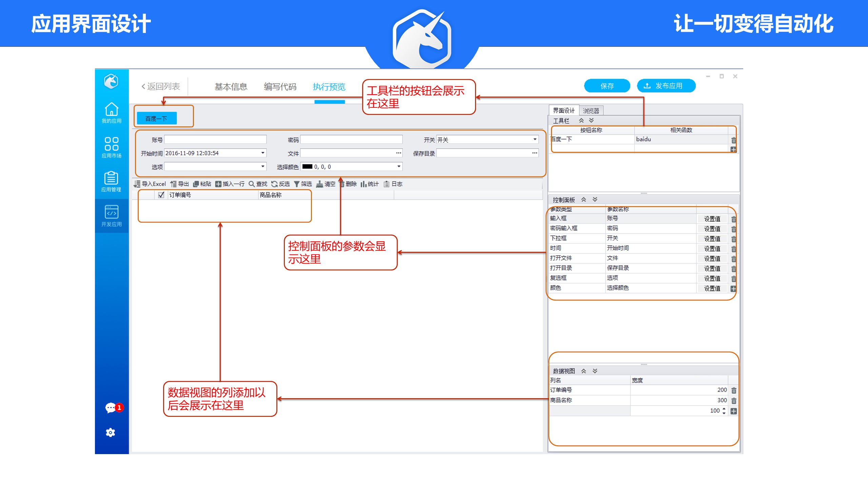Open the 选择颜色 black color swatch
This screenshot has width=868, height=488.
[307, 167]
